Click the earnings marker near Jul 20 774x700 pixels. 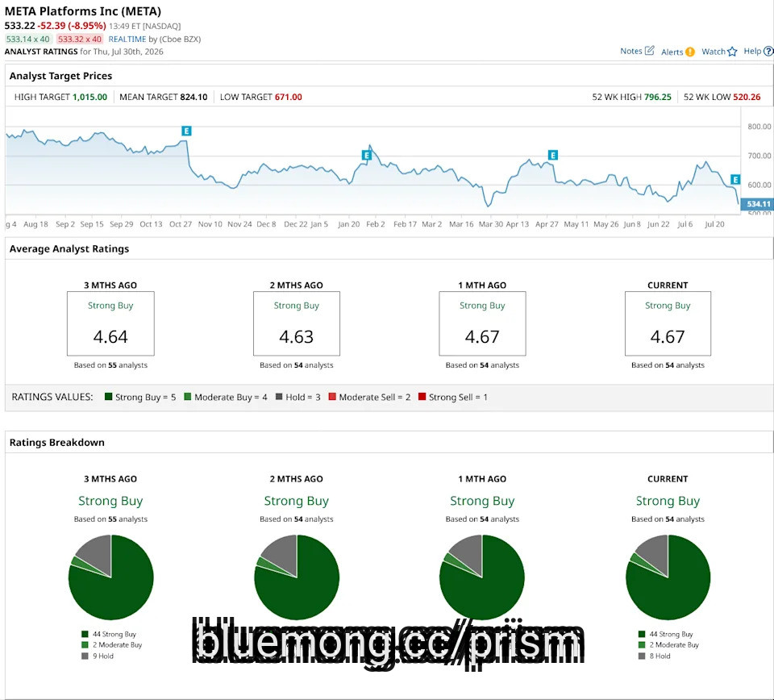click(735, 180)
